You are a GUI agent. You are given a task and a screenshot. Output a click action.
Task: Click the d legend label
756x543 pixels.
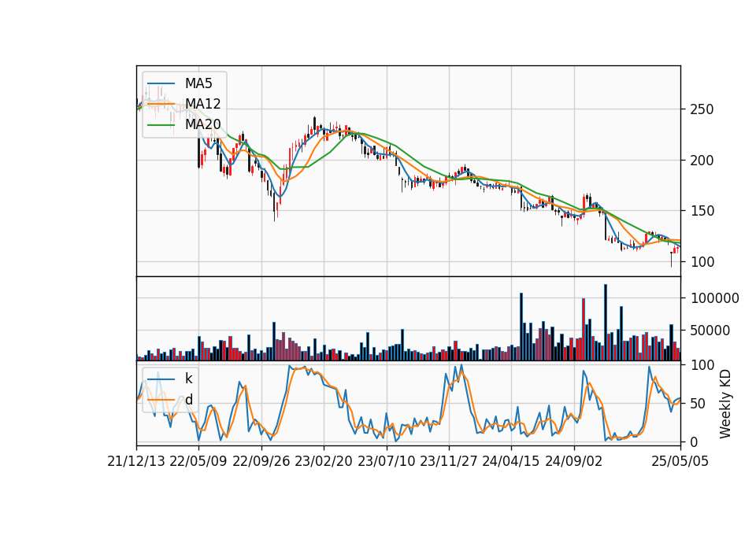pos(188,400)
